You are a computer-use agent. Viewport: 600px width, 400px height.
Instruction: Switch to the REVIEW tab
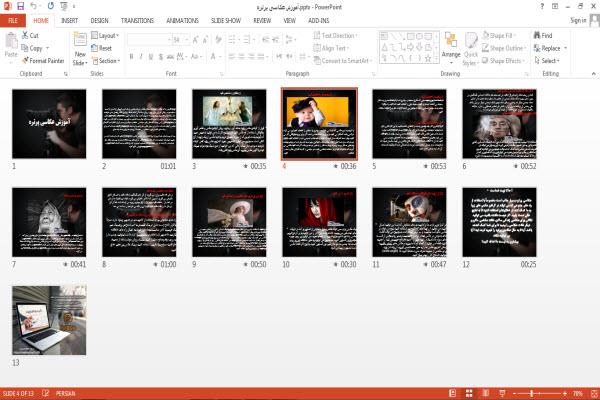(x=262, y=21)
